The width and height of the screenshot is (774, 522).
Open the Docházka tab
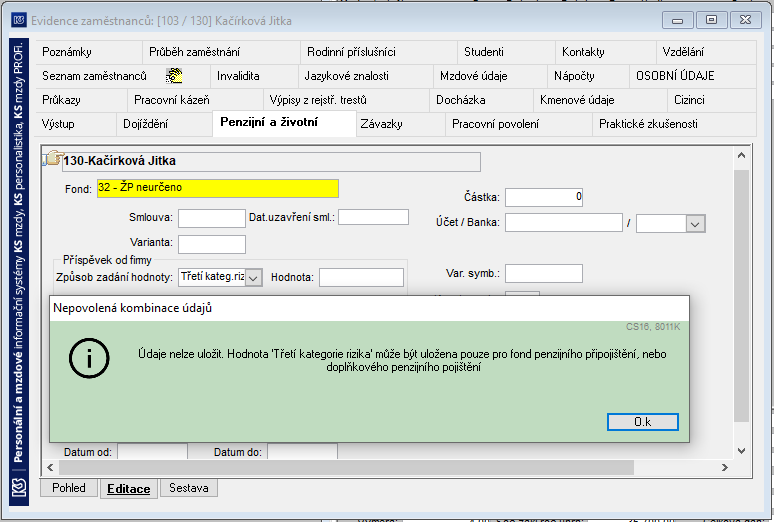pos(461,100)
